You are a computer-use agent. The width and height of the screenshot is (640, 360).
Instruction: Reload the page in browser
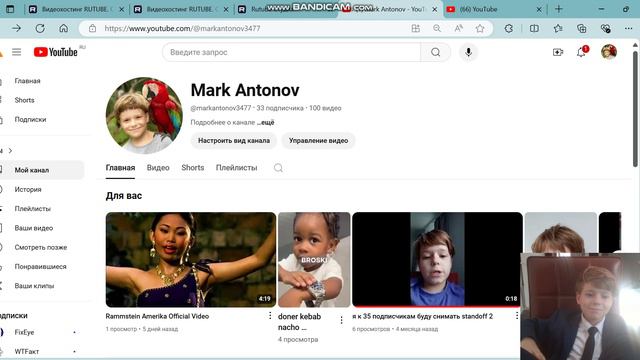(40, 29)
